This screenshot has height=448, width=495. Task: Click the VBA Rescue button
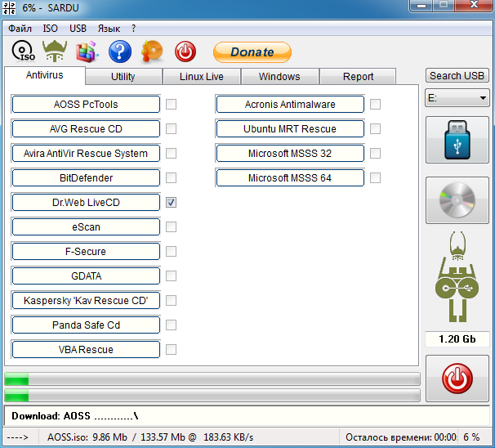[86, 350]
